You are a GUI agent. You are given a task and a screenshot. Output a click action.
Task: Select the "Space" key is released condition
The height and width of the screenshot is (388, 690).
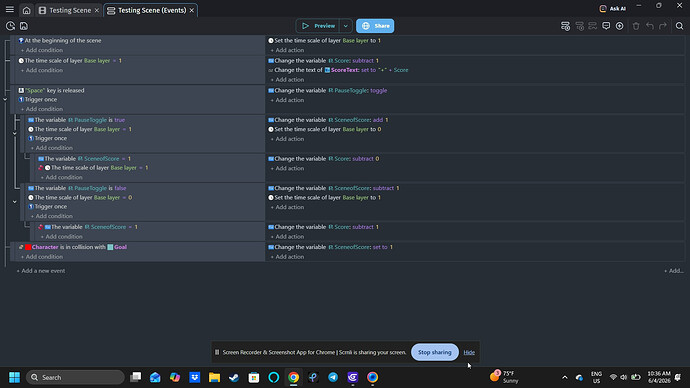pyautogui.click(x=51, y=91)
